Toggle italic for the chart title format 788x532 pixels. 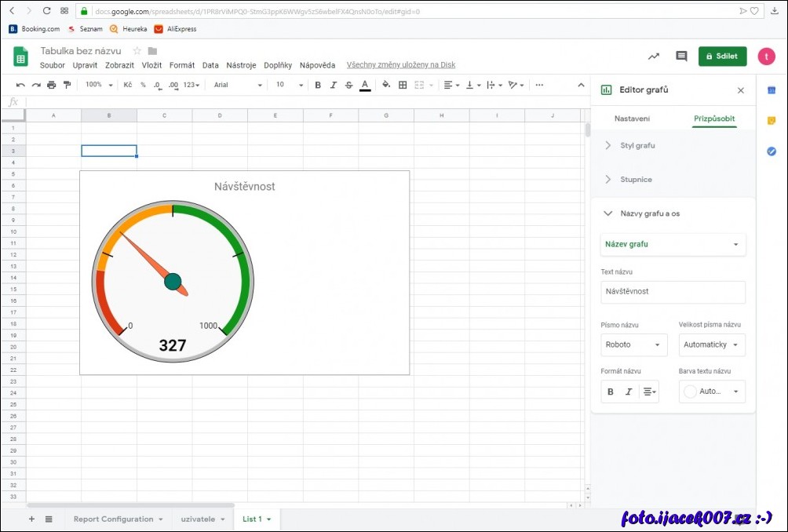click(628, 392)
